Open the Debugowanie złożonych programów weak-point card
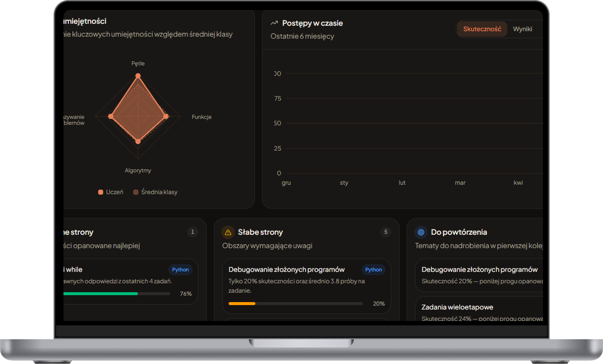Viewport: 603px width, 364px height. (306, 286)
